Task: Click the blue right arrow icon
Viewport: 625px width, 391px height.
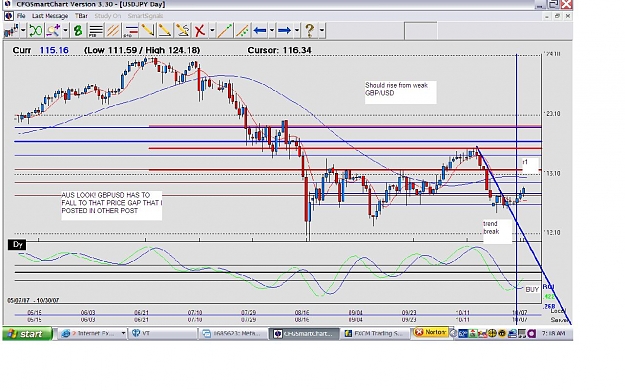Action: point(285,30)
